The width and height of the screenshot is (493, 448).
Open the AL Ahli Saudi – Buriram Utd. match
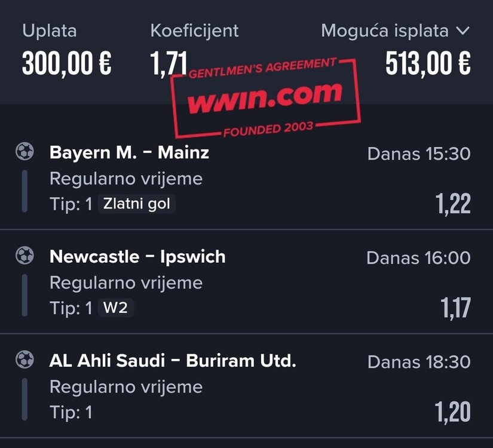point(173,361)
